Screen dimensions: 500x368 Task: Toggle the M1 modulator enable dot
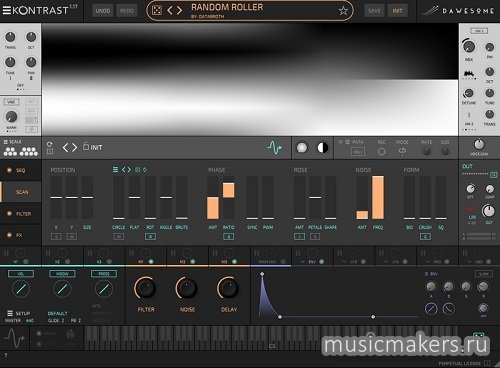(151, 262)
